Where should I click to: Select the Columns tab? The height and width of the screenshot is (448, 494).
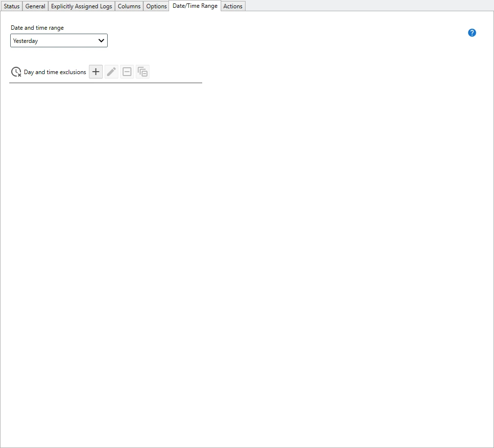pyautogui.click(x=129, y=6)
